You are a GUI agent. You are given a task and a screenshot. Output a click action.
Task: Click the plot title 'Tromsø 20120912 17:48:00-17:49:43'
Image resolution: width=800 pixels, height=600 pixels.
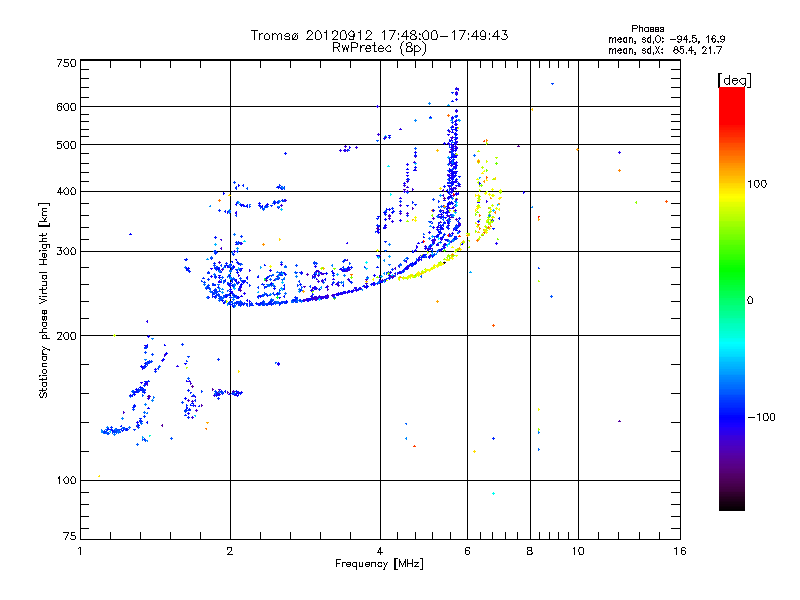point(379,35)
